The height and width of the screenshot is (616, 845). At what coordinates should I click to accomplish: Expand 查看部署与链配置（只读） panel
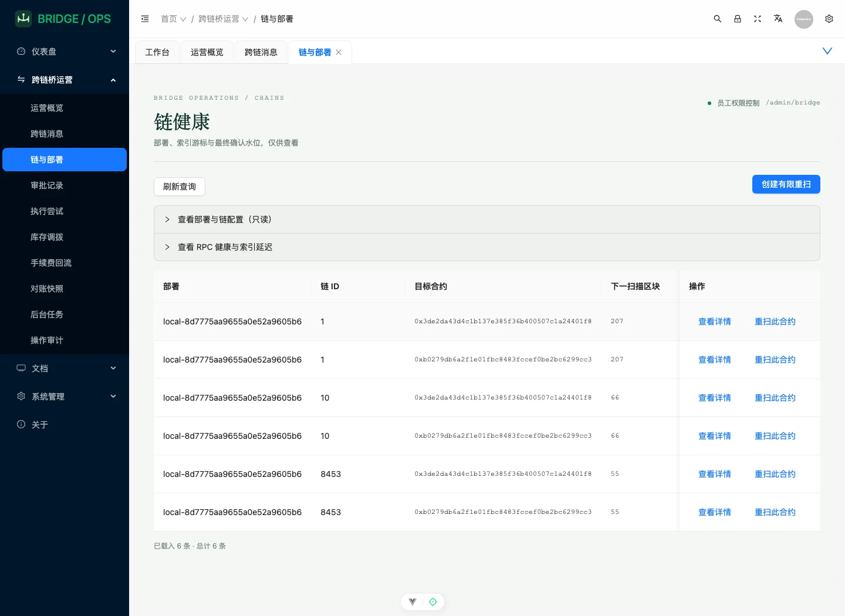487,219
